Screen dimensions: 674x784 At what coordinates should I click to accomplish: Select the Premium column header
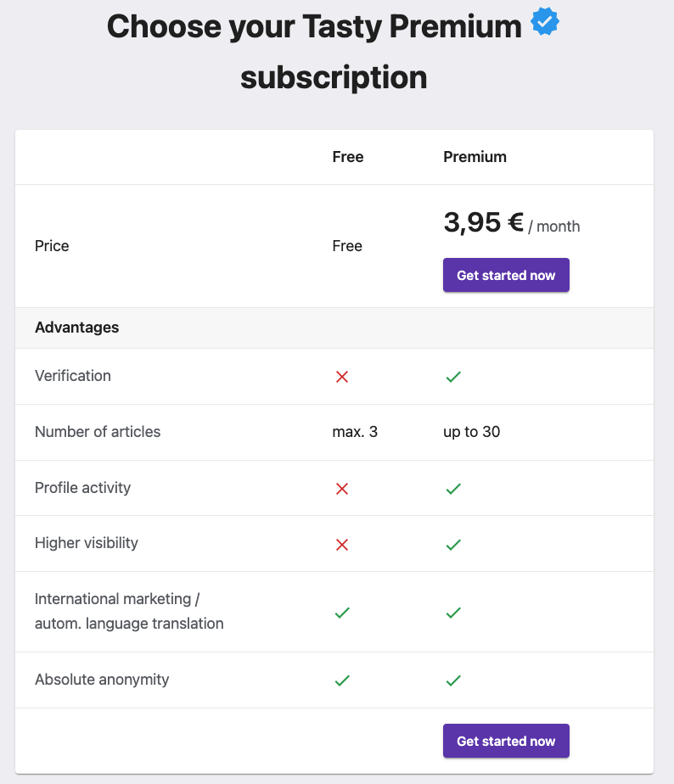tap(475, 157)
